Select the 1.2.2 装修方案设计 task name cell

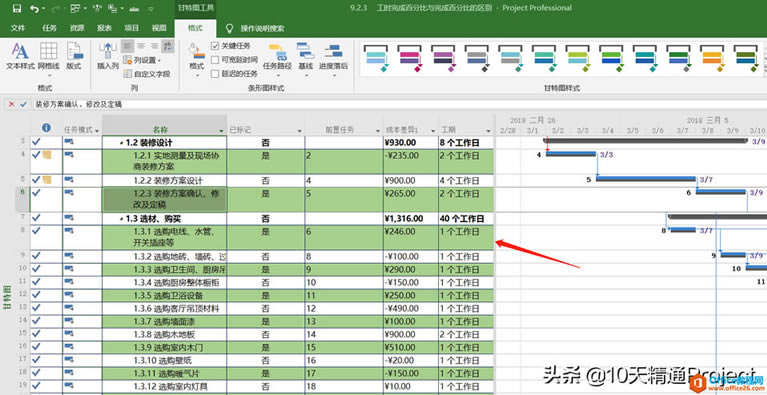(x=164, y=180)
